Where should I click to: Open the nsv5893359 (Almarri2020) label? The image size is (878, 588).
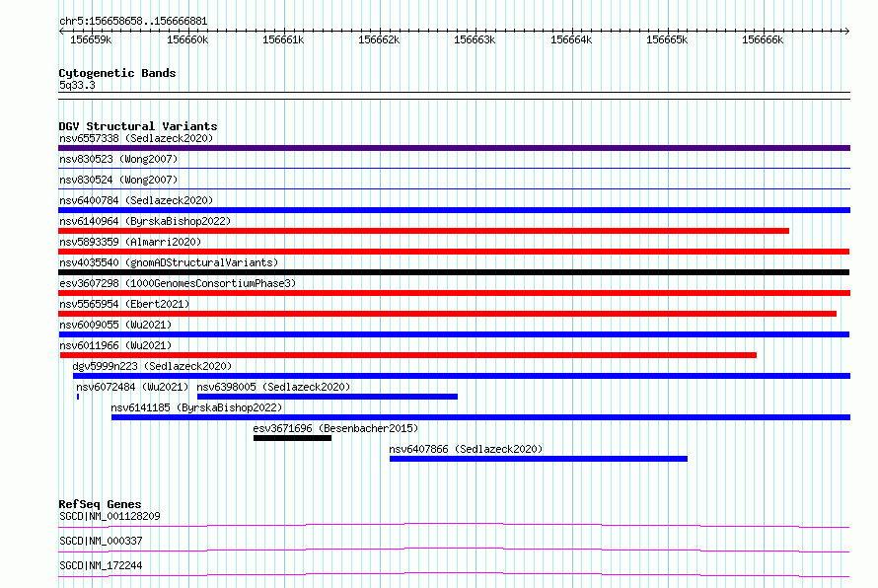click(130, 242)
